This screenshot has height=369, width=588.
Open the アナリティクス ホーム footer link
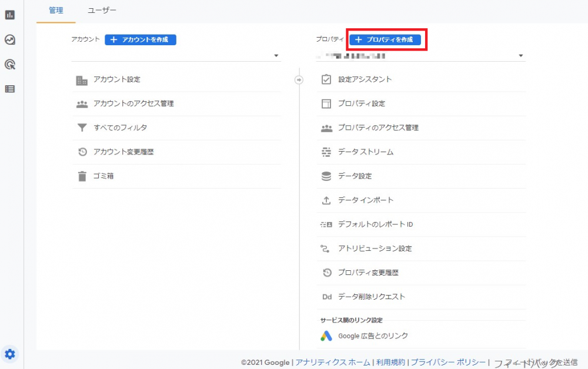[333, 363]
